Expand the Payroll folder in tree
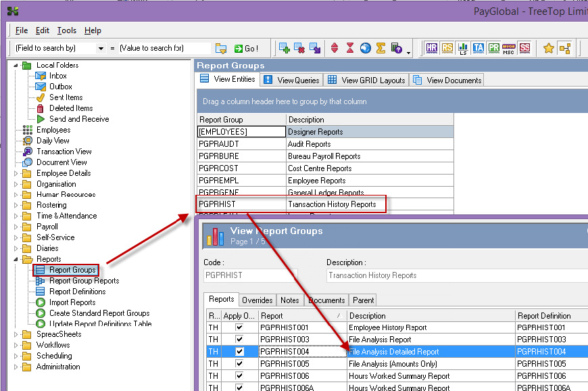The width and height of the screenshot is (588, 391). click(17, 227)
